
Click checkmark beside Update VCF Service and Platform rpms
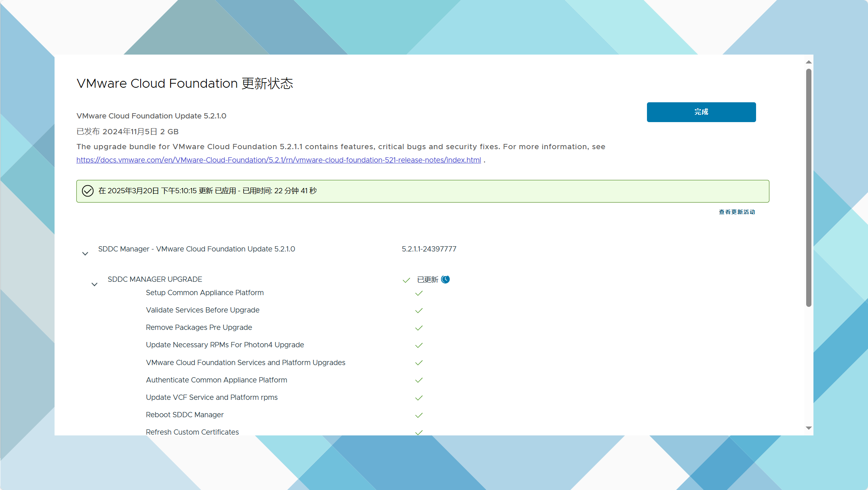pos(419,398)
